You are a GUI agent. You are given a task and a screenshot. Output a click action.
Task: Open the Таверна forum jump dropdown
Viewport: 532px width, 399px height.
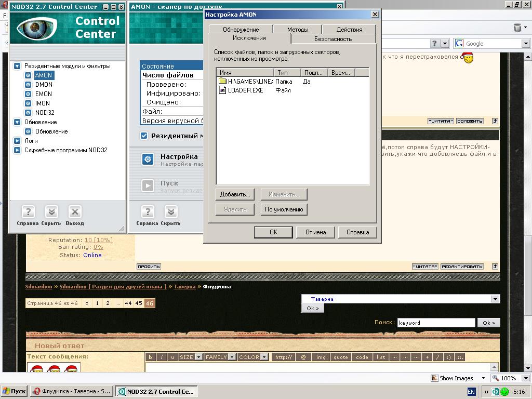point(495,299)
